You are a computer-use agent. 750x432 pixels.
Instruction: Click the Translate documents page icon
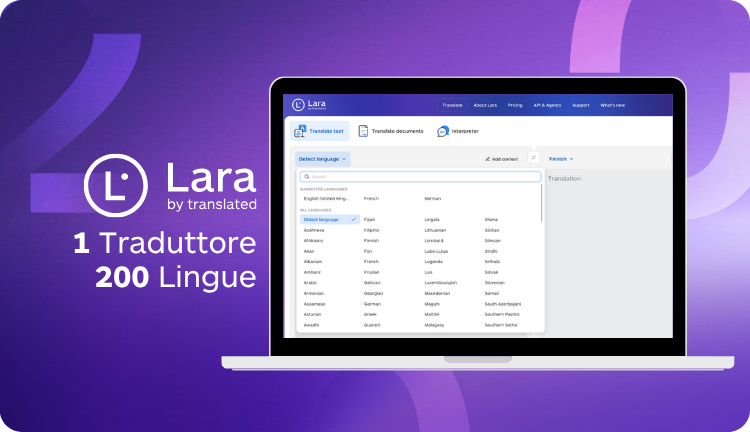click(363, 131)
